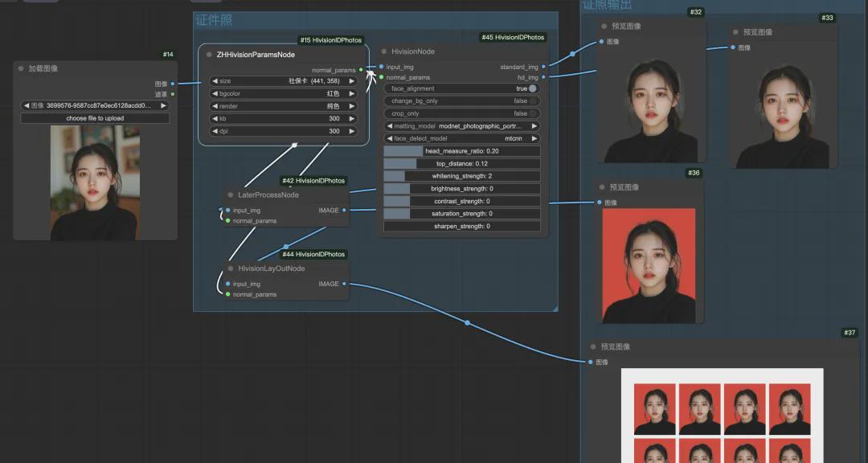Click the right arrow of the render widget

tap(351, 106)
